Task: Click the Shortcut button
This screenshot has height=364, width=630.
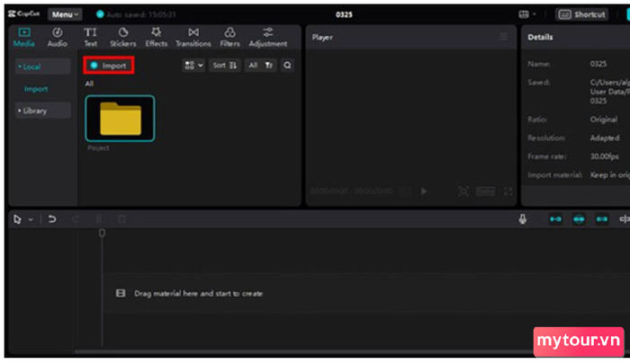Action: [583, 14]
